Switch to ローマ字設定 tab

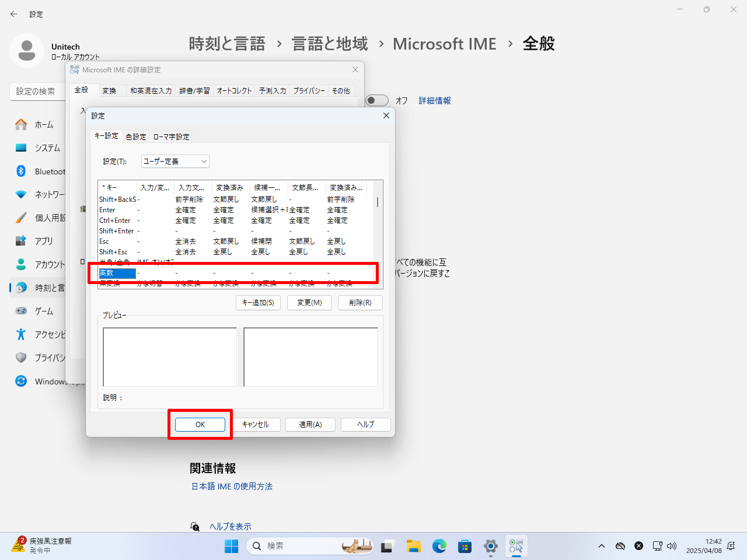(x=172, y=136)
